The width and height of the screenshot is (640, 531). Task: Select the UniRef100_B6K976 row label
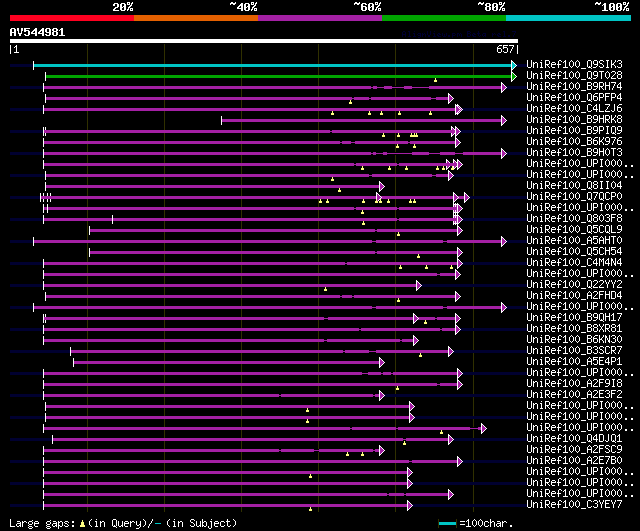point(574,142)
